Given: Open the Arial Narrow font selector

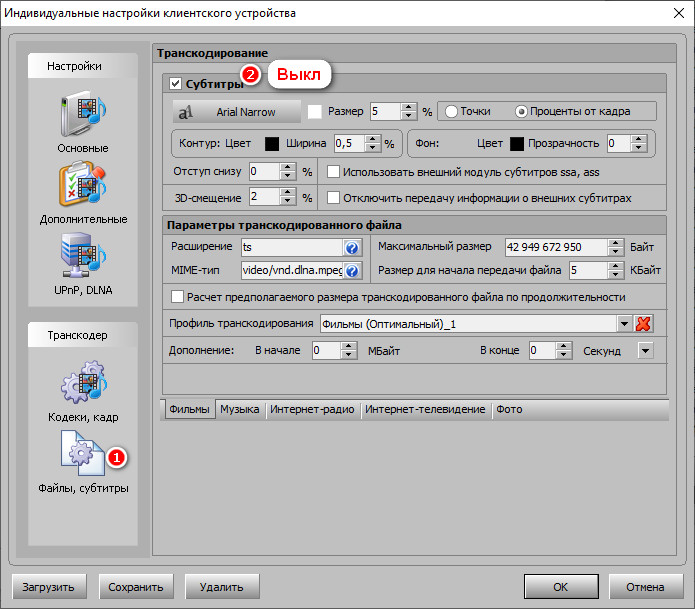Looking at the screenshot, I should tap(238, 112).
